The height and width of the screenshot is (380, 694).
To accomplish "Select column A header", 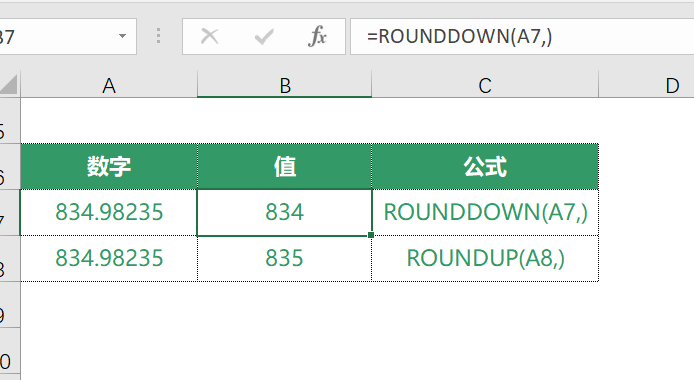I will pos(109,85).
